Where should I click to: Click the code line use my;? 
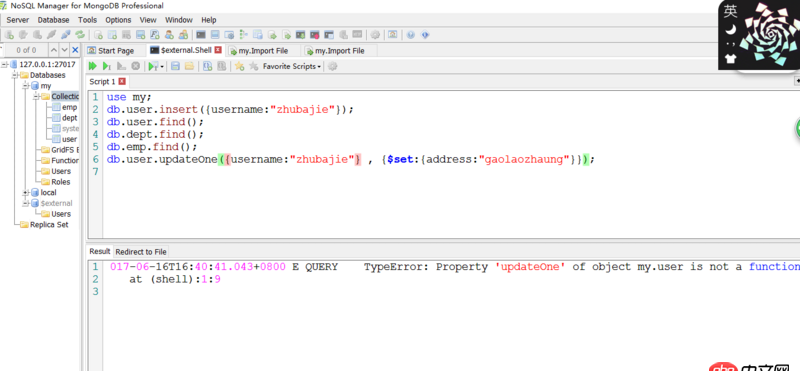130,97
